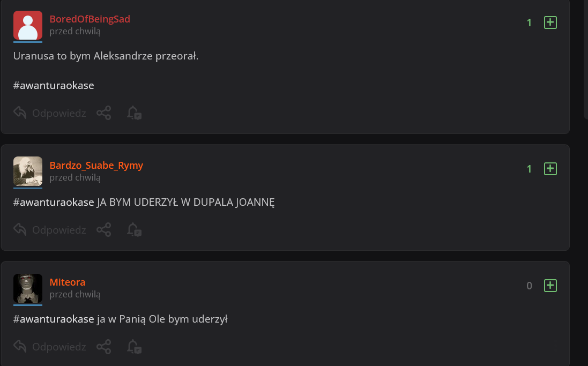Upvote Miteora's comment with plus icon
This screenshot has height=366, width=588.
coord(550,286)
